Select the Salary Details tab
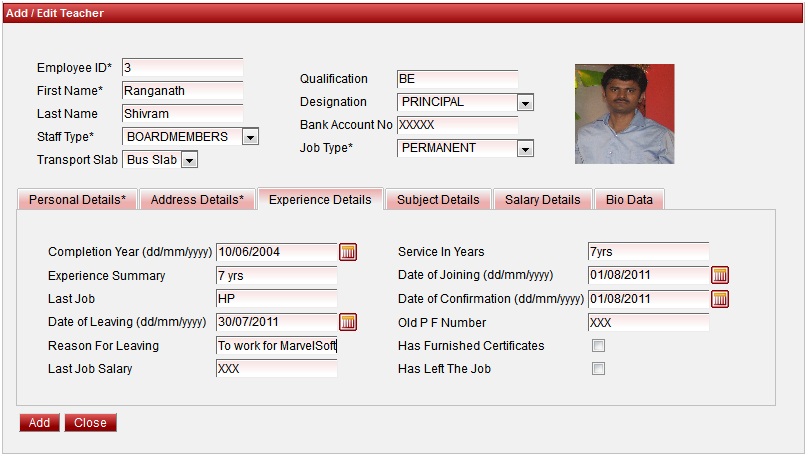This screenshot has width=808, height=457. (x=542, y=200)
